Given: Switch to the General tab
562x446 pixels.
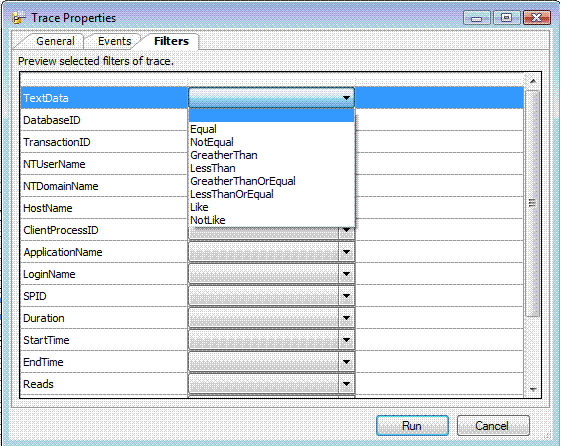Looking at the screenshot, I should tap(55, 41).
